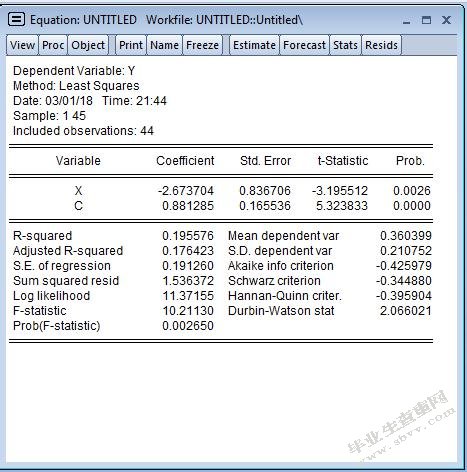Screen dimensions: 467x472
Task: Select the C variable row
Action: pos(221,206)
